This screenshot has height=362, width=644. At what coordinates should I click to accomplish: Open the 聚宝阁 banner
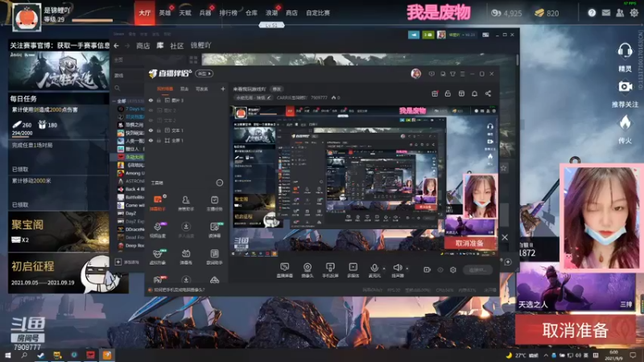point(59,232)
